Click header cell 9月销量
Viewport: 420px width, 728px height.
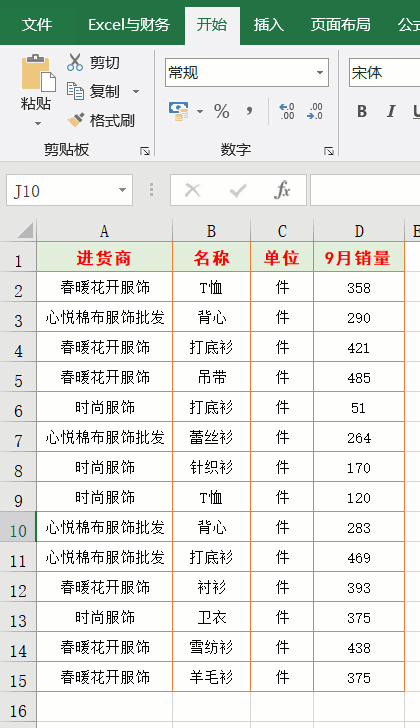359,257
